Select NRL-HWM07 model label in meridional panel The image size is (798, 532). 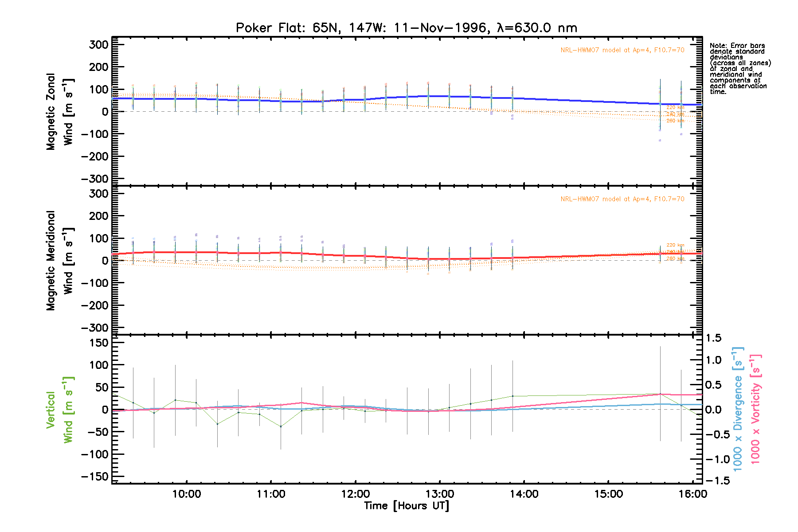coord(622,199)
